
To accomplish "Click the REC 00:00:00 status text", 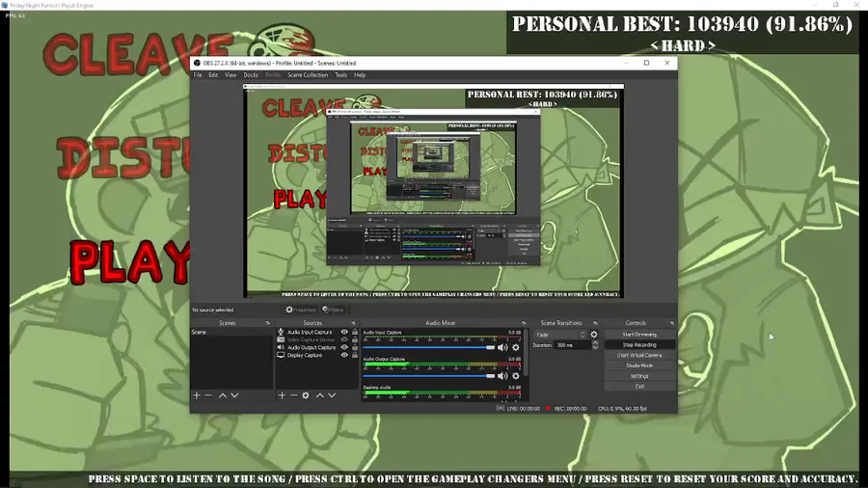I will point(570,409).
